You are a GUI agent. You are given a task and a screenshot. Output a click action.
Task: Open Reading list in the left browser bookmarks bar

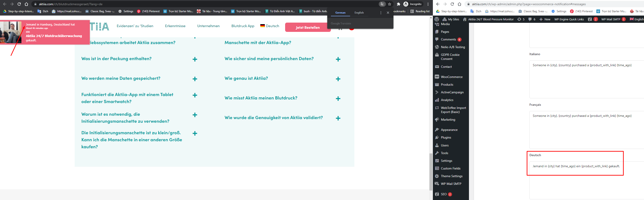click(x=420, y=11)
